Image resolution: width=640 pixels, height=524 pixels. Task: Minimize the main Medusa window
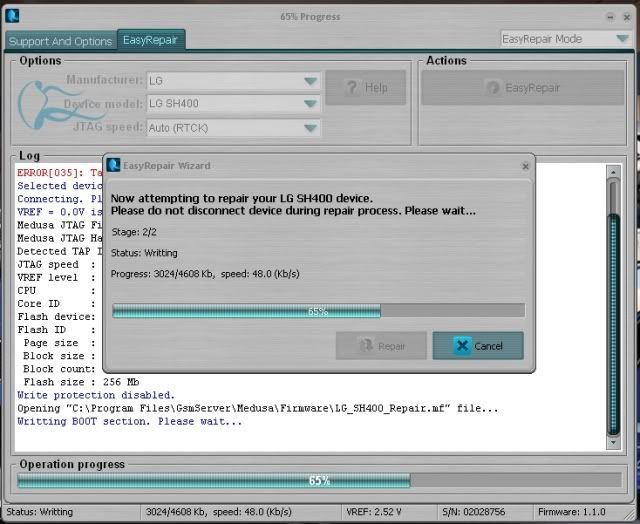tap(610, 17)
